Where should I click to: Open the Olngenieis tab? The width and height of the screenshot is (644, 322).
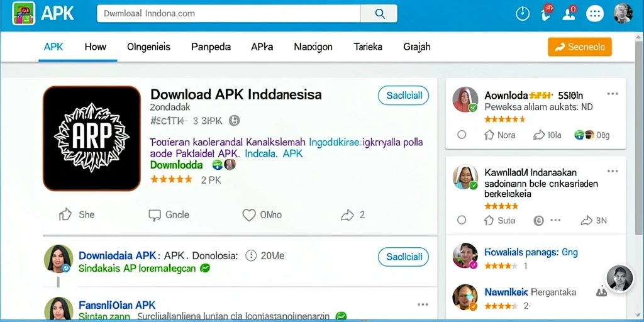pos(148,47)
